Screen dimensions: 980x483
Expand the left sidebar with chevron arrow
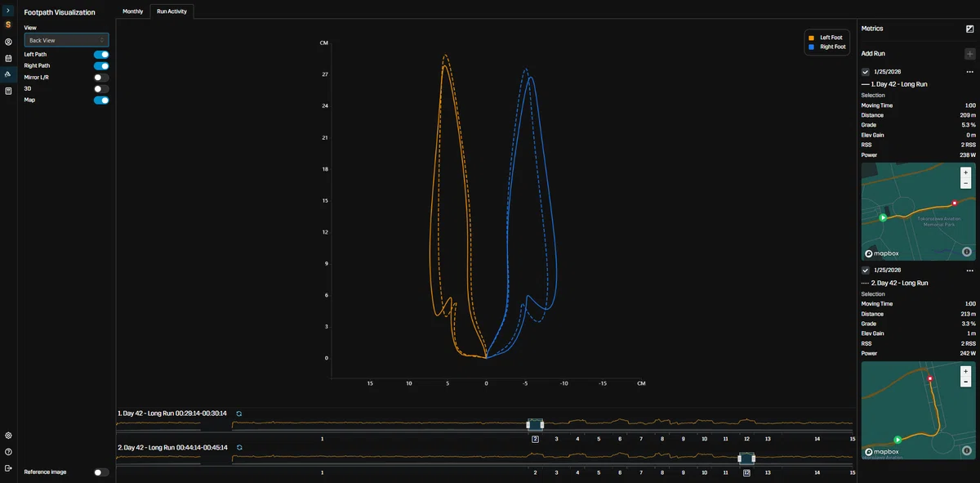8,10
